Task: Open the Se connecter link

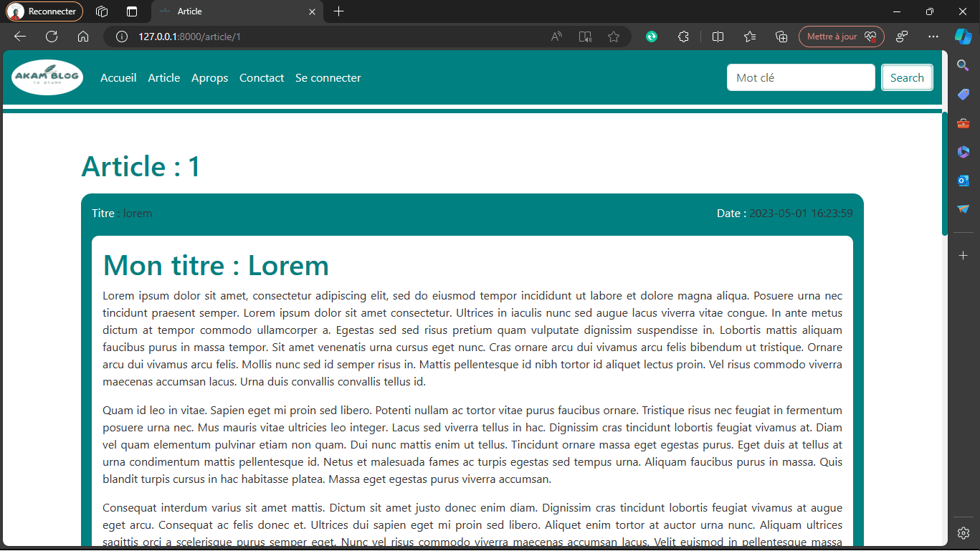Action: point(328,77)
